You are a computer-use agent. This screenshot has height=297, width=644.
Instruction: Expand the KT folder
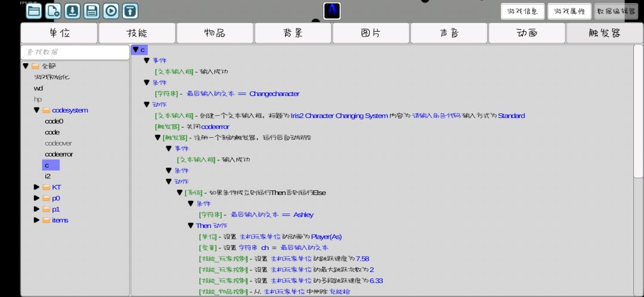pos(36,187)
